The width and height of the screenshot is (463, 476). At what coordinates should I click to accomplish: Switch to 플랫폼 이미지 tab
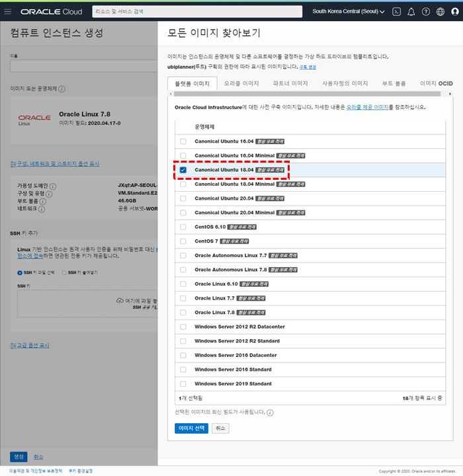click(192, 83)
